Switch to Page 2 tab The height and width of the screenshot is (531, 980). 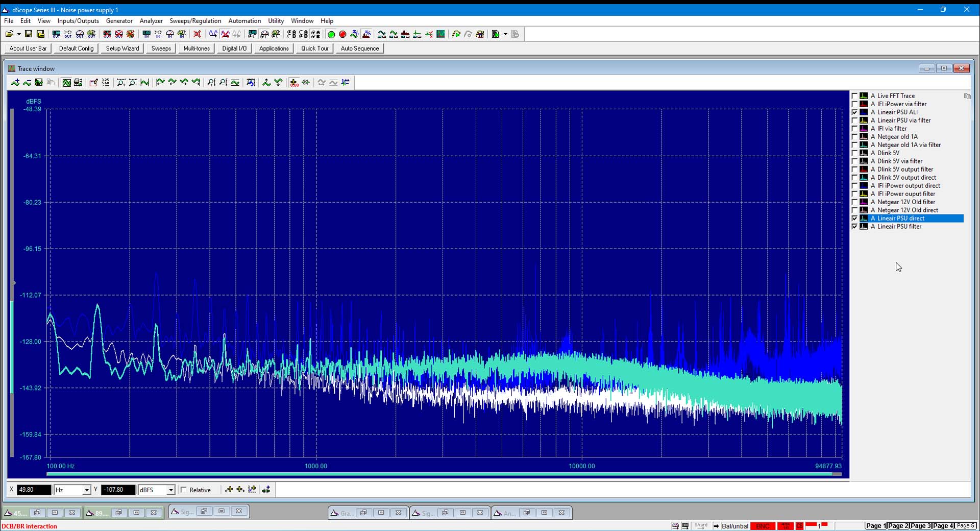898,525
